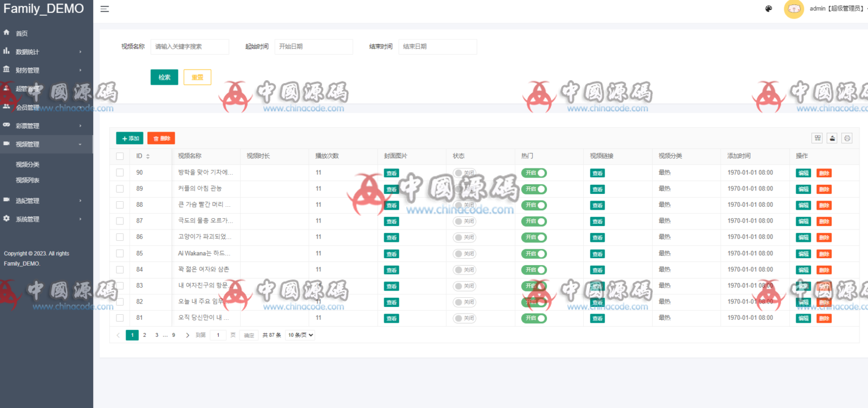Focus the 视频名称 keyword search field
This screenshot has height=408, width=868.
190,46
